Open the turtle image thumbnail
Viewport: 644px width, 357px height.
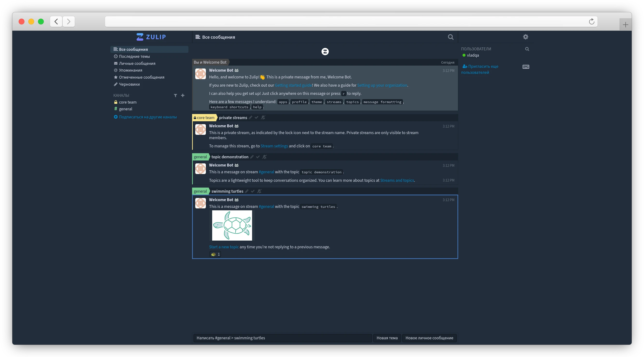(232, 225)
